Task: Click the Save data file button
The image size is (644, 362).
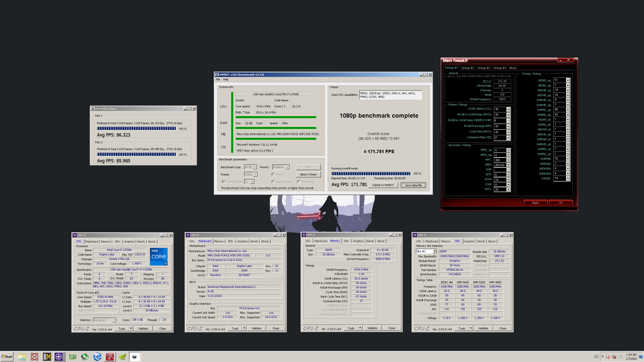Action: [413, 185]
